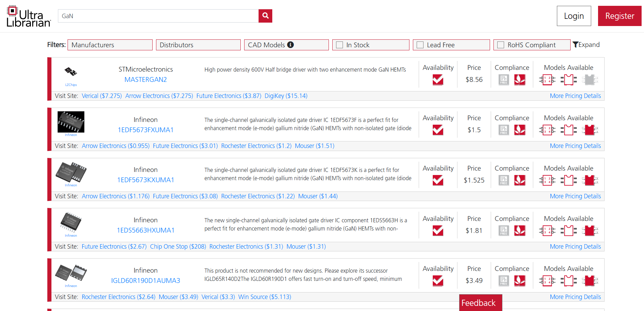Click the Login button

(x=574, y=16)
